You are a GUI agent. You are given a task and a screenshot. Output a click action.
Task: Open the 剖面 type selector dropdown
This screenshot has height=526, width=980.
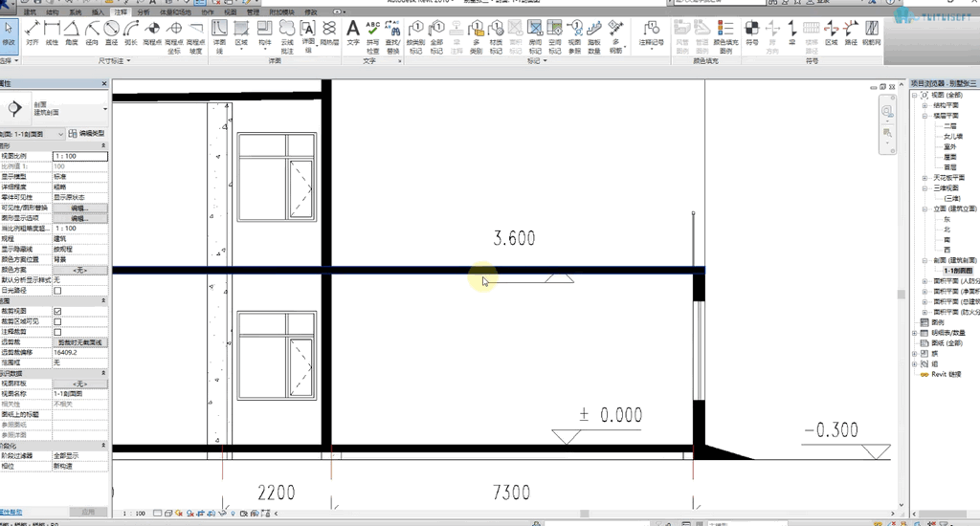point(105,109)
